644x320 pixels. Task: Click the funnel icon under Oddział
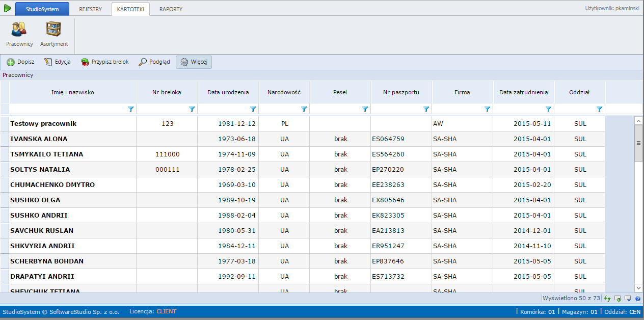[600, 109]
